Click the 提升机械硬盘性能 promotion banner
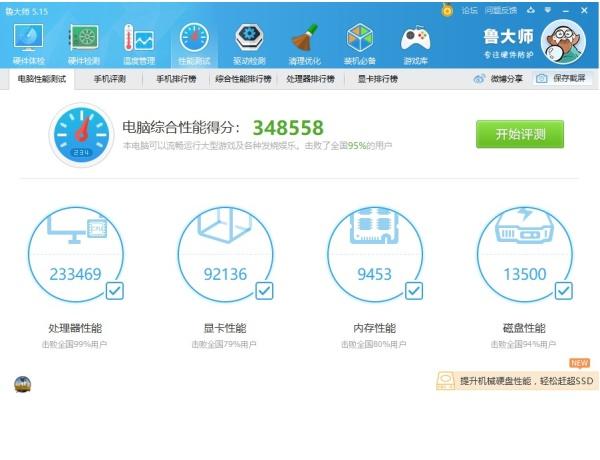Image resolution: width=600 pixels, height=460 pixels. pos(517,381)
